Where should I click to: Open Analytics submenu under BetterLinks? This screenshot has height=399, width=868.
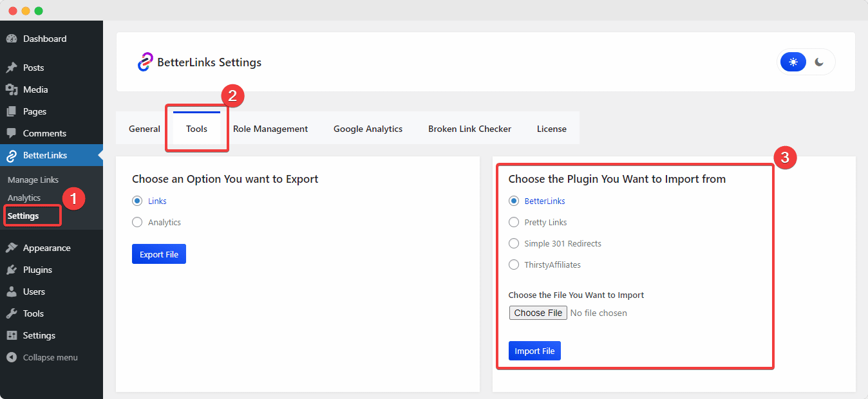point(24,198)
